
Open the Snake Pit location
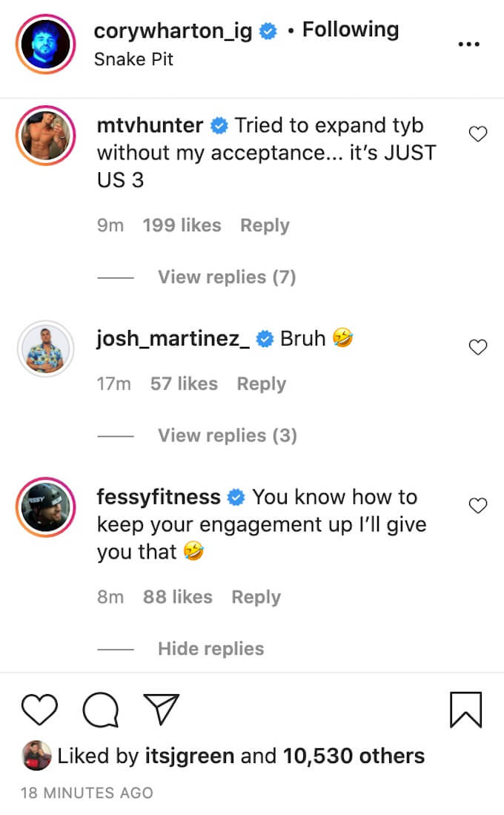tap(133, 59)
